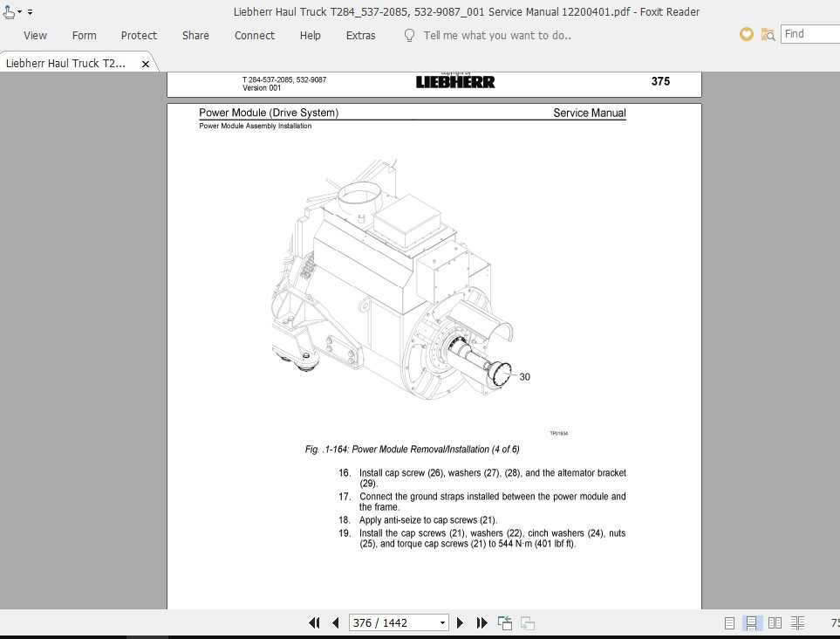
Task: Click in the Find search field
Action: [x=810, y=34]
